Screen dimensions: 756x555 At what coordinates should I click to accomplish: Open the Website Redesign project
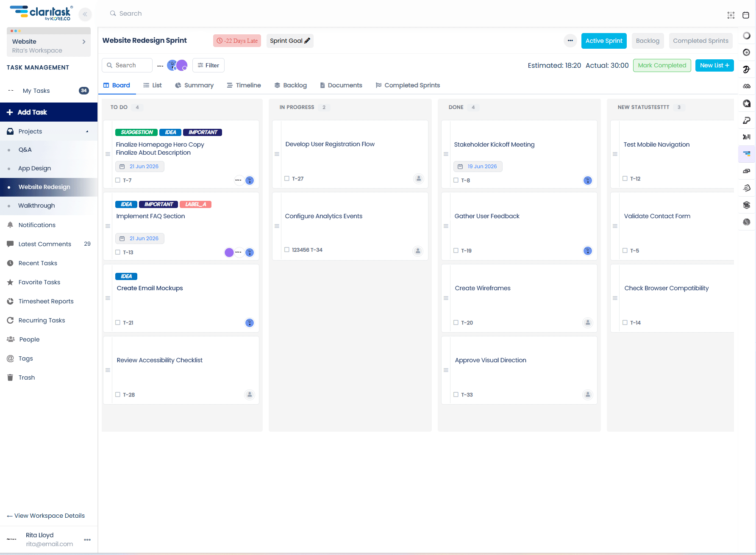[49, 187]
